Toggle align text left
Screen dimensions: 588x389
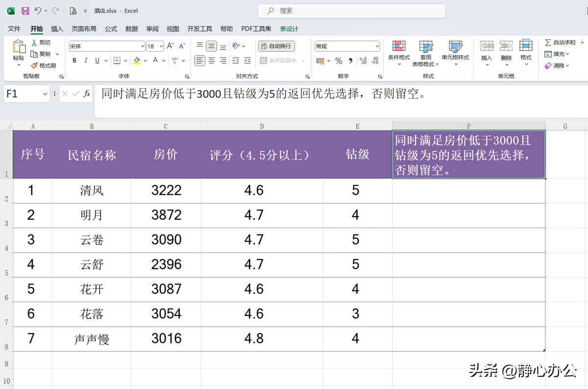[199, 60]
